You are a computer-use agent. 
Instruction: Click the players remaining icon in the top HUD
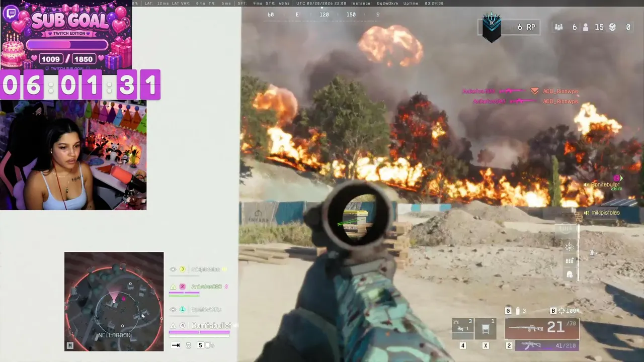point(585,27)
